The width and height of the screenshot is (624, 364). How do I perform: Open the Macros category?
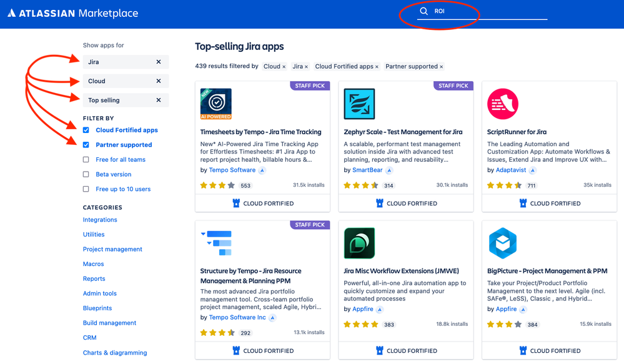point(93,263)
